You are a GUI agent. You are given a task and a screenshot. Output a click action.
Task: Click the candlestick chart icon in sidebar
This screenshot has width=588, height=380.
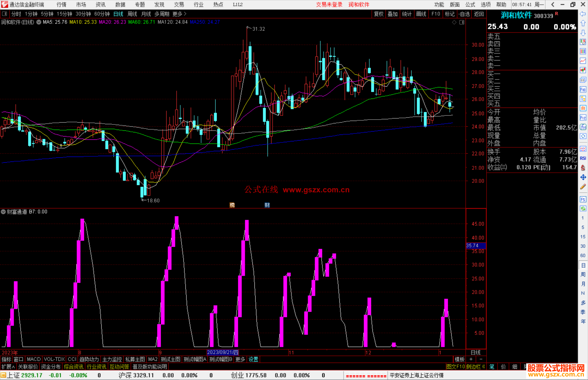[x=583, y=70]
